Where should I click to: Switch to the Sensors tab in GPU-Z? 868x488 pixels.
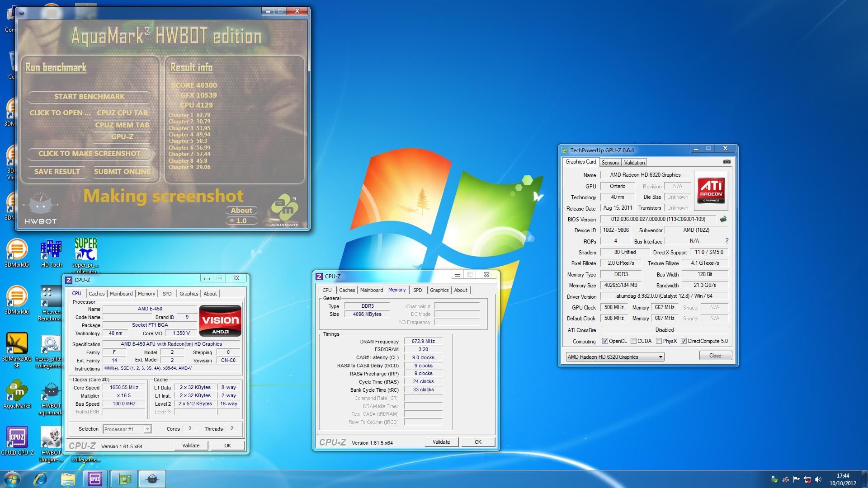coord(610,163)
